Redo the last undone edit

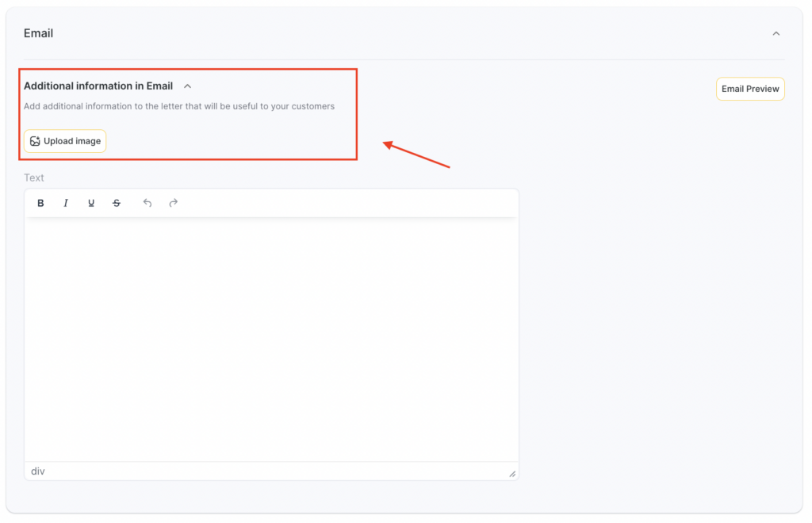coord(173,203)
